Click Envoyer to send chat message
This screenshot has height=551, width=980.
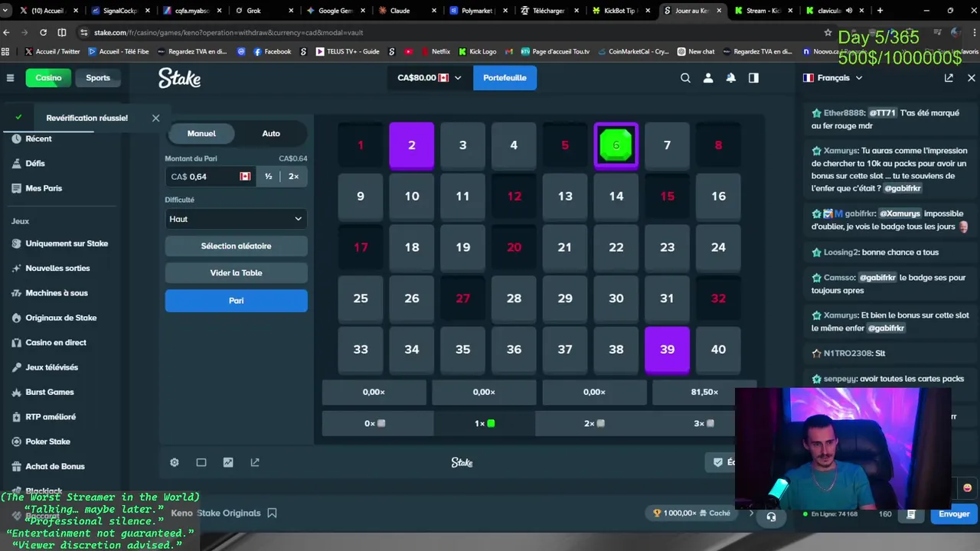tap(954, 514)
